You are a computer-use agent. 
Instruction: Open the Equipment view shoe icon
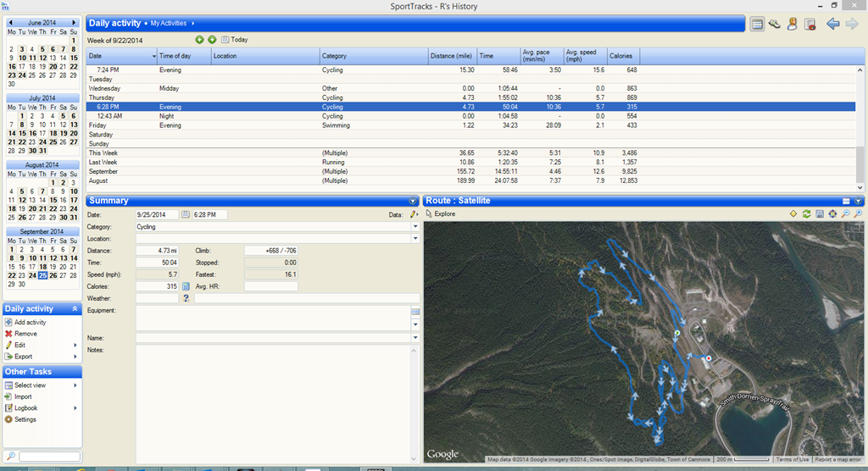coord(775,24)
